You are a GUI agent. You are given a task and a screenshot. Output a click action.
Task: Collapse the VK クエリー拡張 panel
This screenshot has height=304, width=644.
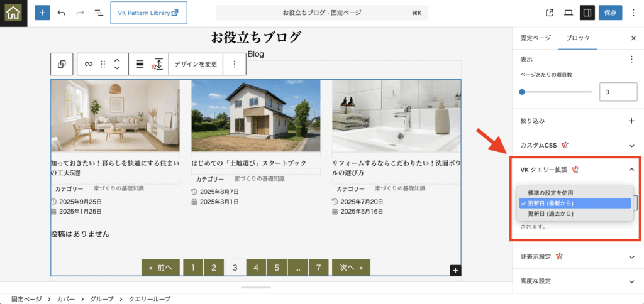[x=631, y=170]
